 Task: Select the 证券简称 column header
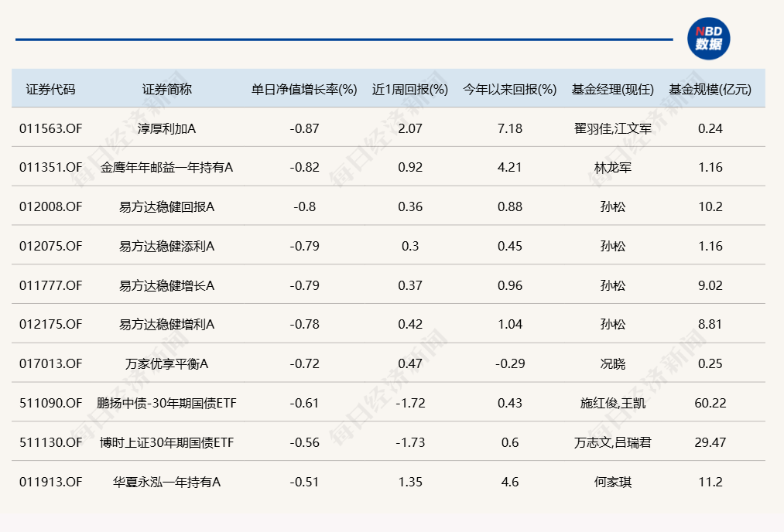[166, 89]
